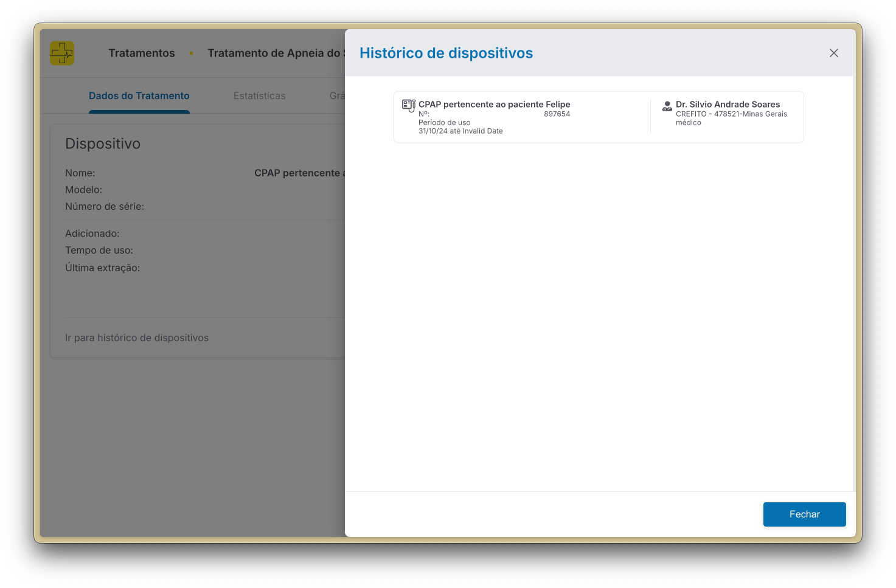Click Dr. Silvio Andrade Soares name

(728, 104)
